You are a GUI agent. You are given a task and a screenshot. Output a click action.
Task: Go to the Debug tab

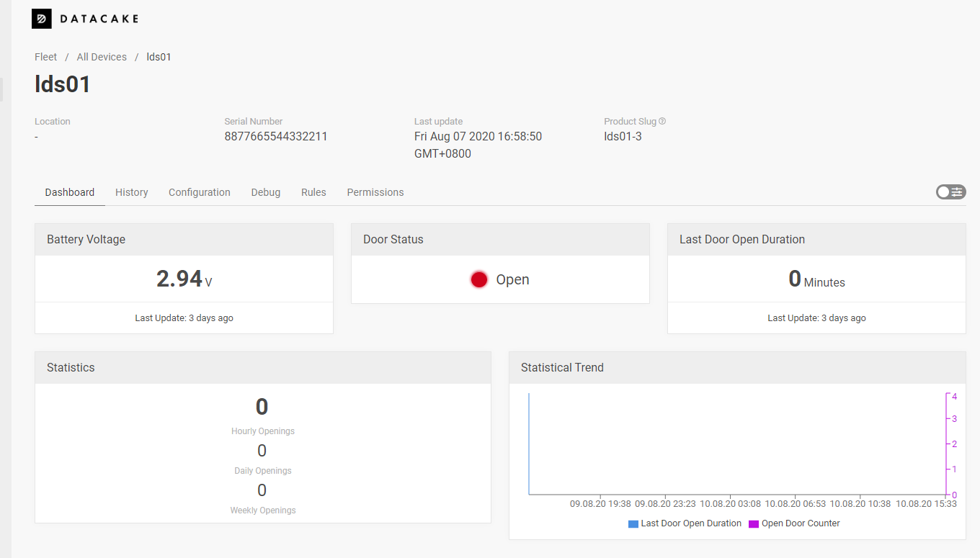coord(266,192)
